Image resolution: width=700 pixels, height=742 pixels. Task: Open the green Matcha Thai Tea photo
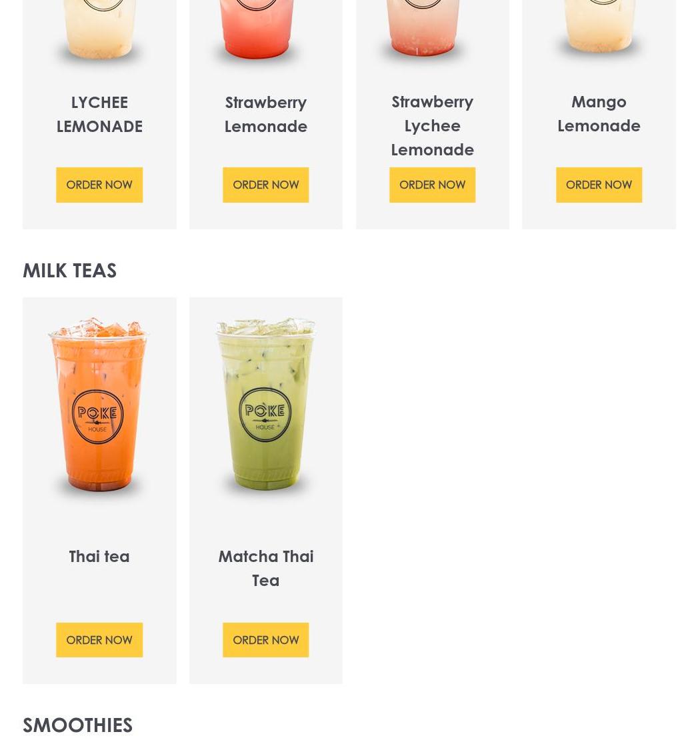pos(265,404)
